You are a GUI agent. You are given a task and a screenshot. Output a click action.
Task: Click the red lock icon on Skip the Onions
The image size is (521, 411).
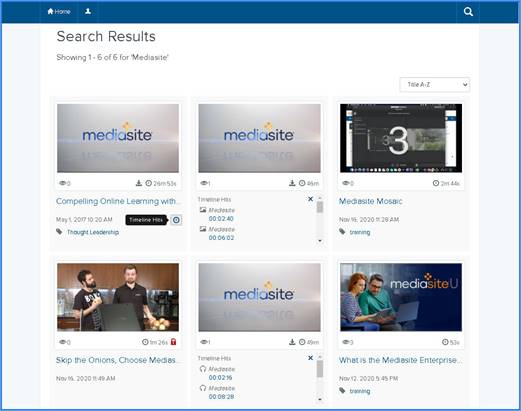(173, 342)
